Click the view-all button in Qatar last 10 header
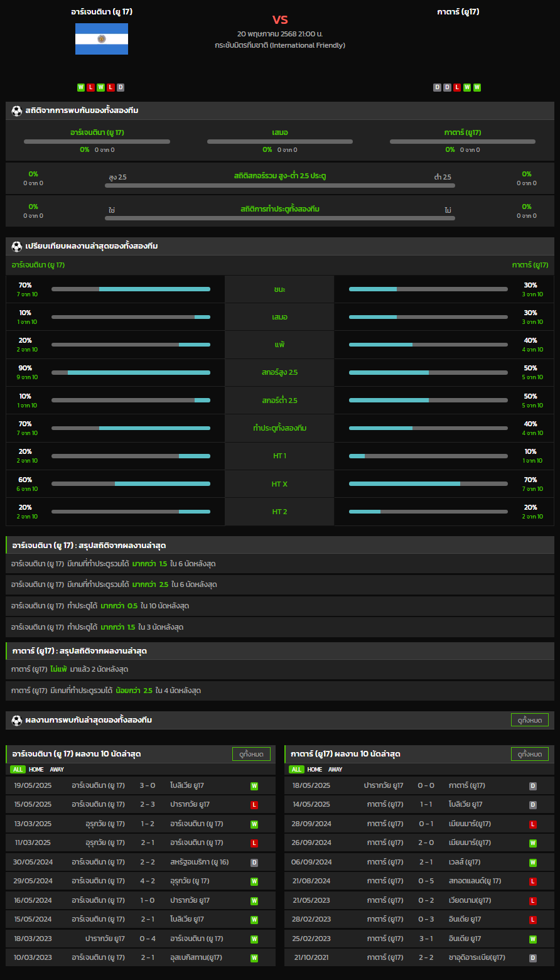 pyautogui.click(x=530, y=754)
